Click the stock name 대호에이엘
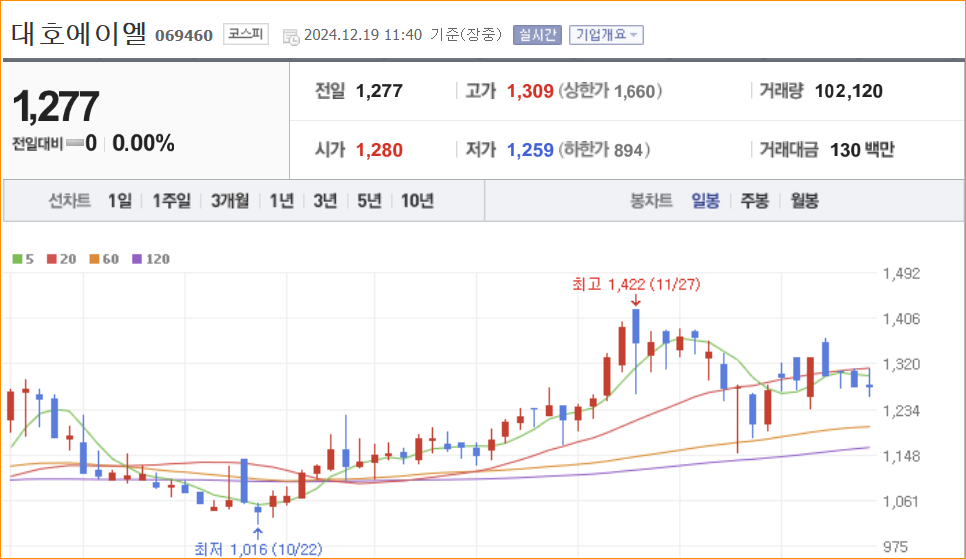The height and width of the screenshot is (559, 966). (79, 33)
